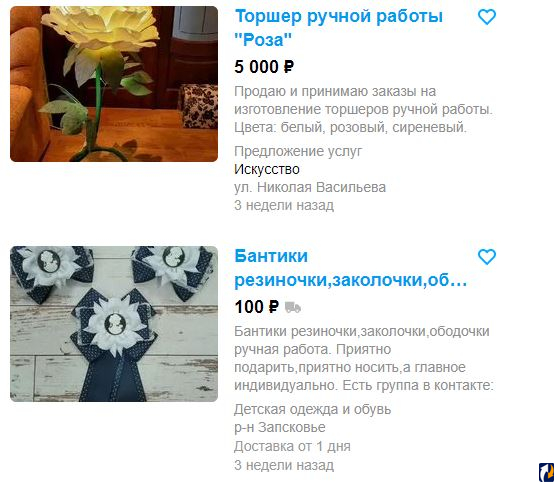The width and height of the screenshot is (554, 482).
Task: Click the Доставка от 1 дня text
Action: pos(292,446)
